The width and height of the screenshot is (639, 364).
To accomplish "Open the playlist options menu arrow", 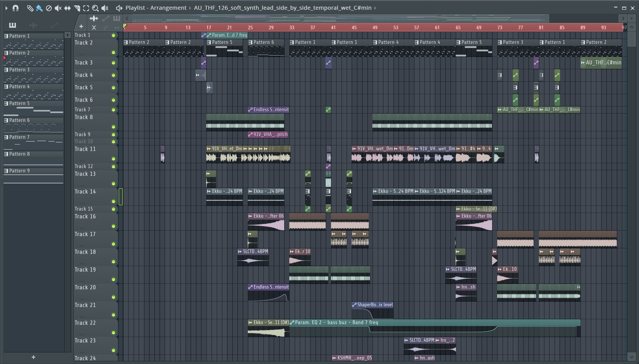I will [6, 8].
